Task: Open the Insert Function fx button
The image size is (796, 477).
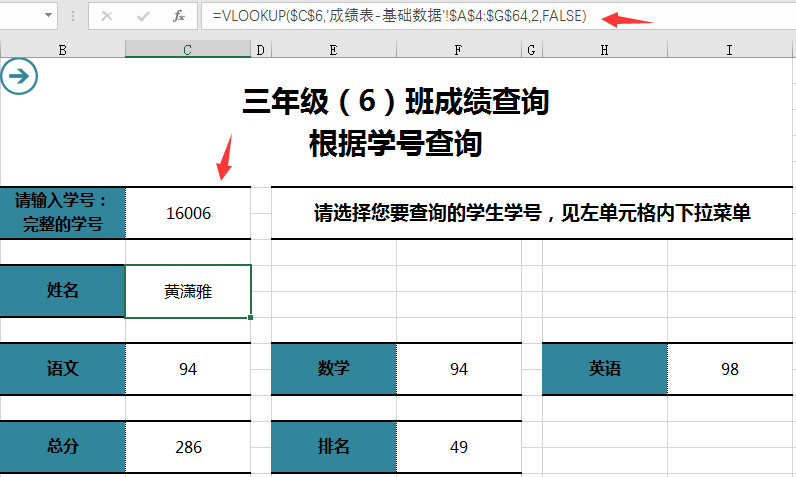Action: (x=179, y=16)
